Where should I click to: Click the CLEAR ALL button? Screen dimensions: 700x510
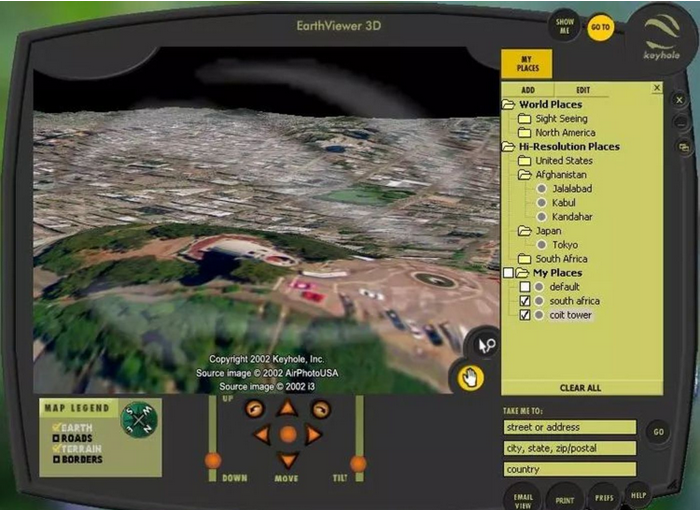pyautogui.click(x=580, y=388)
